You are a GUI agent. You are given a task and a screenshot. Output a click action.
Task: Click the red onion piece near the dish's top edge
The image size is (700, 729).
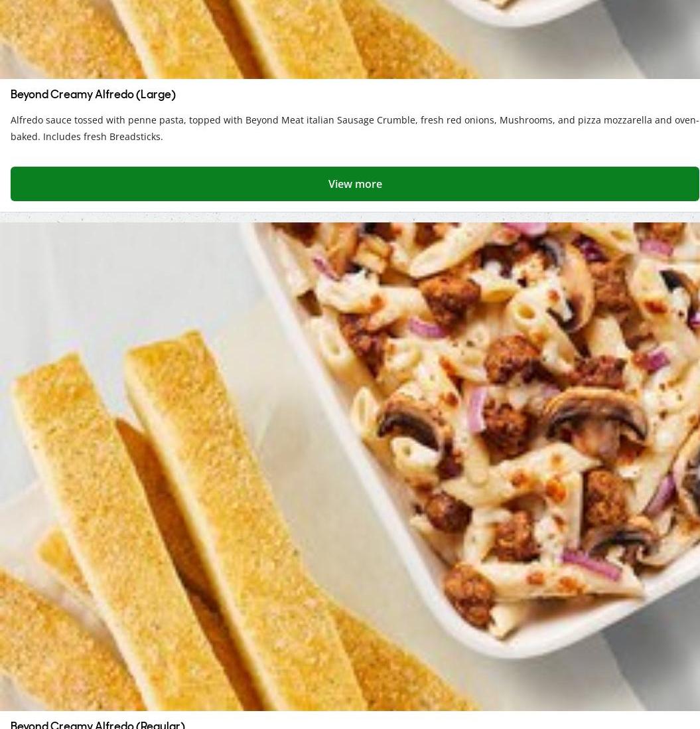click(527, 228)
